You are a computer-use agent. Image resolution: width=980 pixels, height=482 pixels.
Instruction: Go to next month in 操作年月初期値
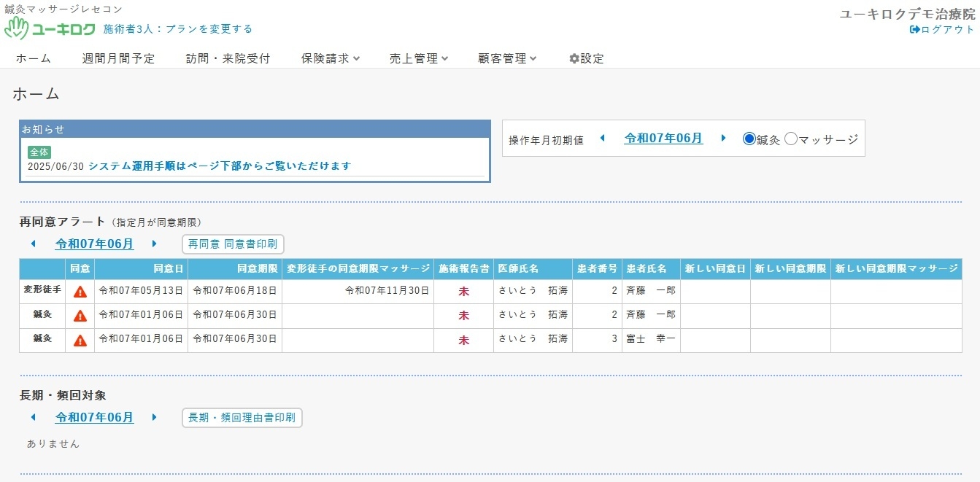point(724,139)
